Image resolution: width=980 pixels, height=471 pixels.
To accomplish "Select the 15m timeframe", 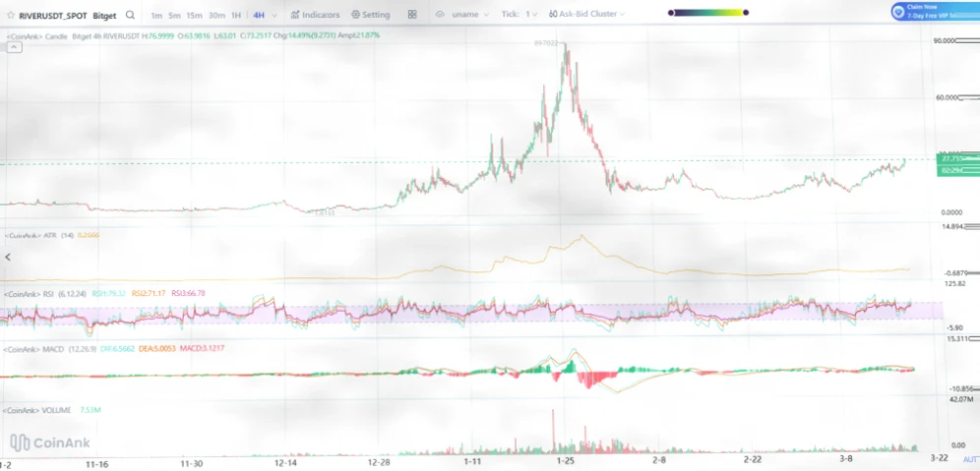I will pos(195,15).
